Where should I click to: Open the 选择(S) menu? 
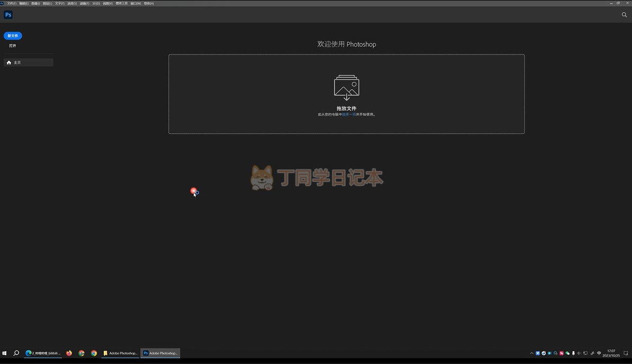(x=72, y=3)
